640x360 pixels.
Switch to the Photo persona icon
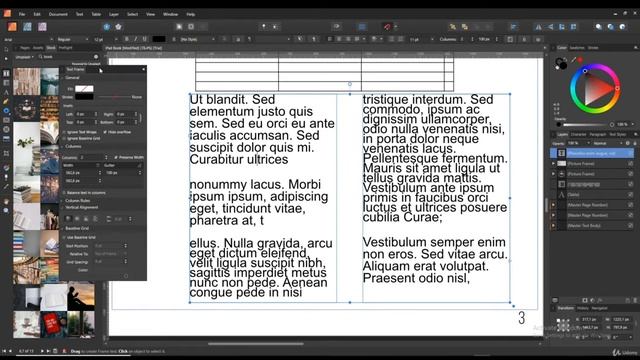[42, 27]
